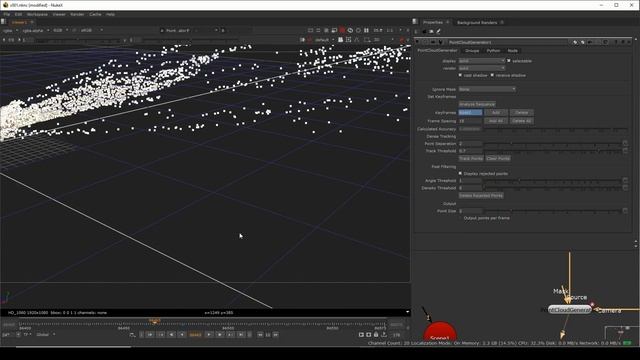Play the timeline forward
Viewport: 640px width, 360px height.
[209, 335]
